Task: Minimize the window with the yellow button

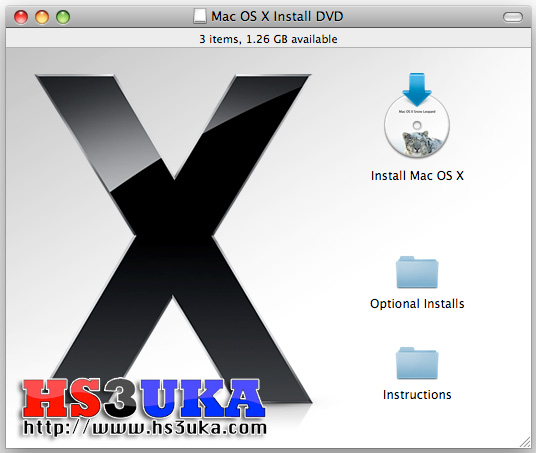Action: pyautogui.click(x=42, y=17)
